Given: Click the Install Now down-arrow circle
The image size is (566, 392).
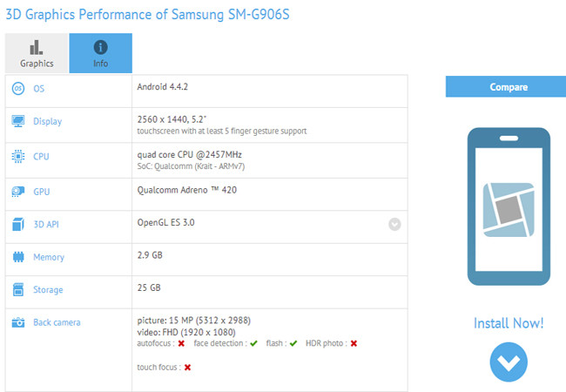Looking at the screenshot, I should tap(509, 362).
